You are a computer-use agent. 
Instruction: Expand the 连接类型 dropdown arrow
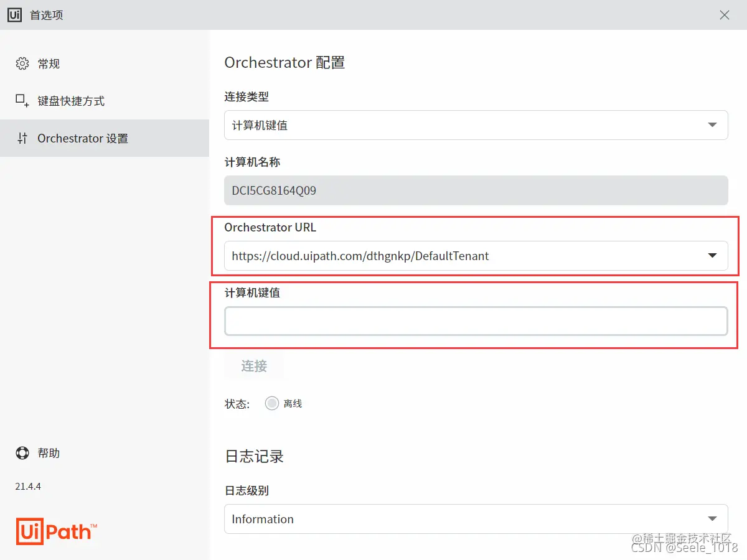(713, 125)
